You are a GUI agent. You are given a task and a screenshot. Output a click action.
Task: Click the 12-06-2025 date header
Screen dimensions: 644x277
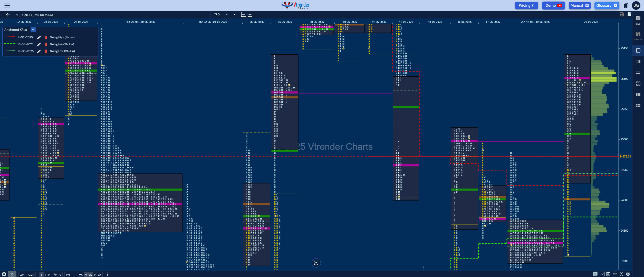[406, 22]
